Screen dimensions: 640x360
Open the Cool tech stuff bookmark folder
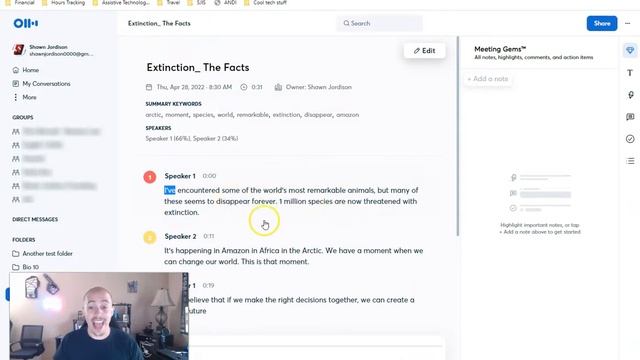(265, 3)
